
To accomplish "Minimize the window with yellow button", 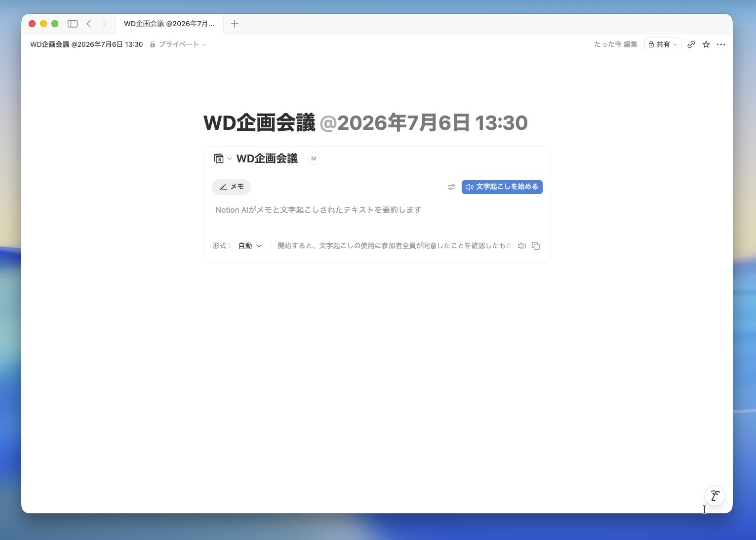I will [43, 24].
